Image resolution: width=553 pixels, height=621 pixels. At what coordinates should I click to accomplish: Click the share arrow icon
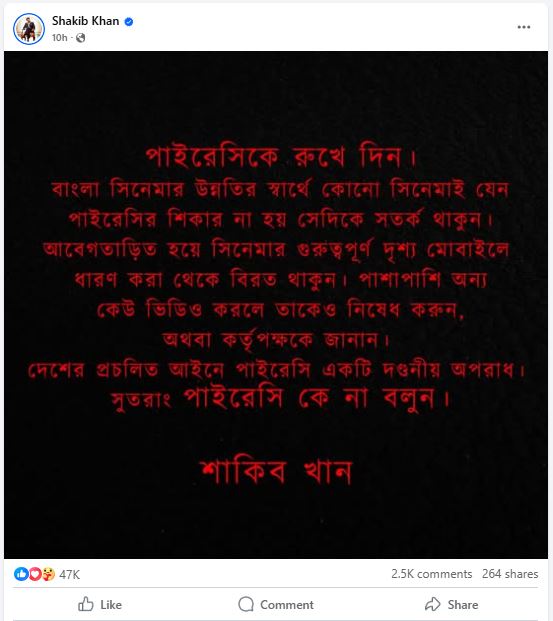pyautogui.click(x=433, y=604)
